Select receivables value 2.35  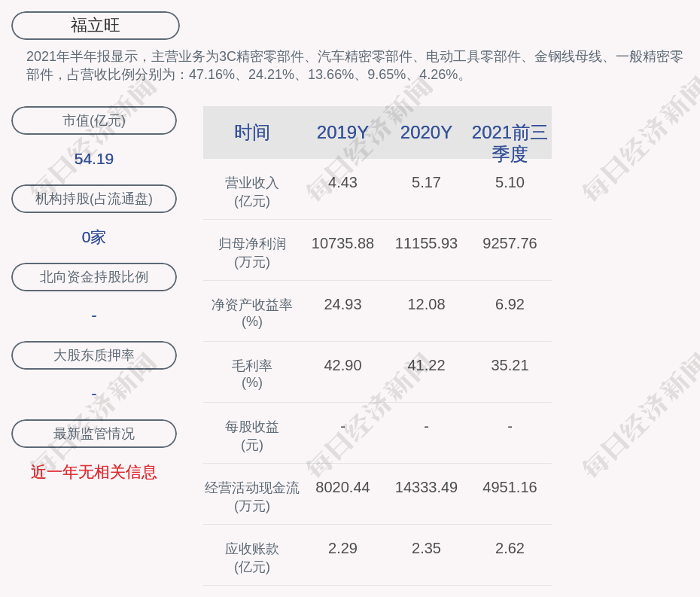[x=426, y=548]
